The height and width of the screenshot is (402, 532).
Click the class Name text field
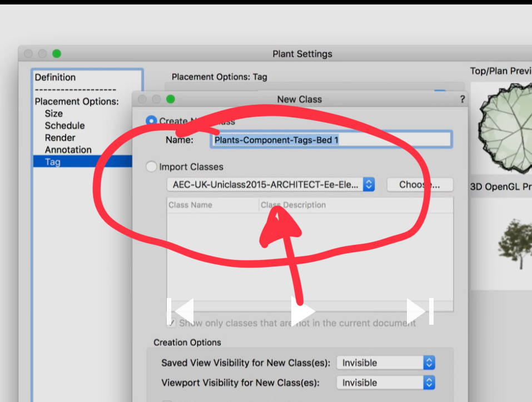331,140
